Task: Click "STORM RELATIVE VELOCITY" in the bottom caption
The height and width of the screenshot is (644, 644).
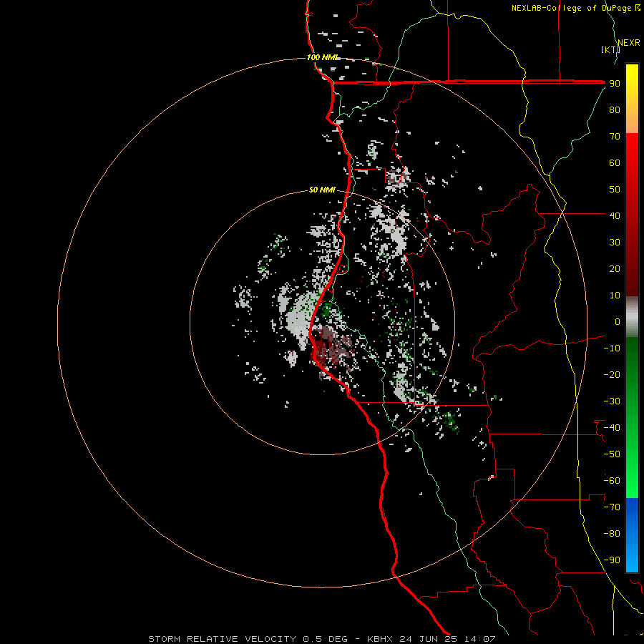Action: (222, 639)
